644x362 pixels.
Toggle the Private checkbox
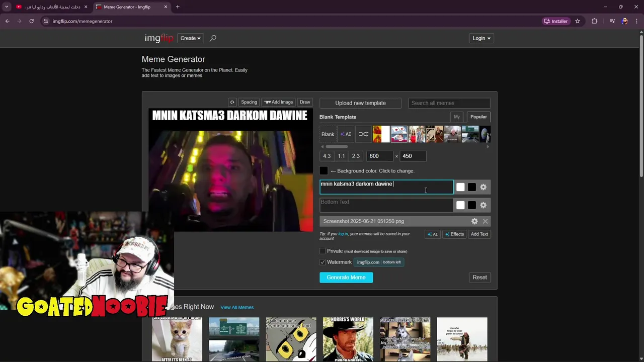(x=323, y=251)
